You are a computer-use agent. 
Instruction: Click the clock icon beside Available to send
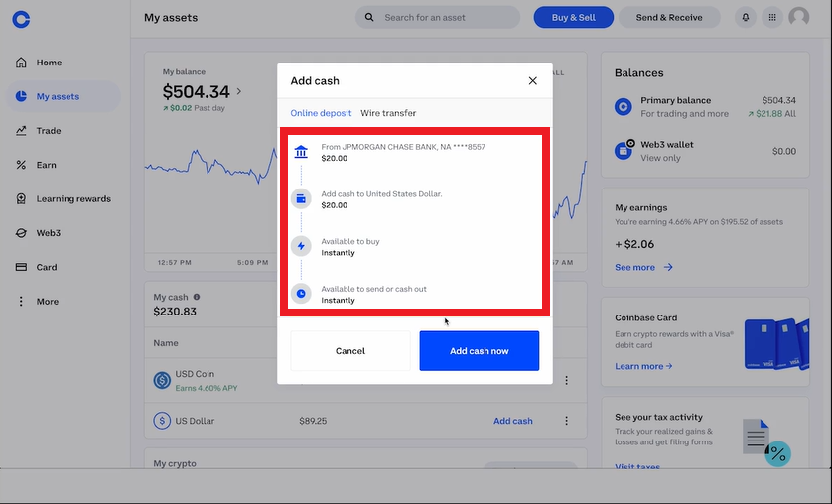click(301, 293)
